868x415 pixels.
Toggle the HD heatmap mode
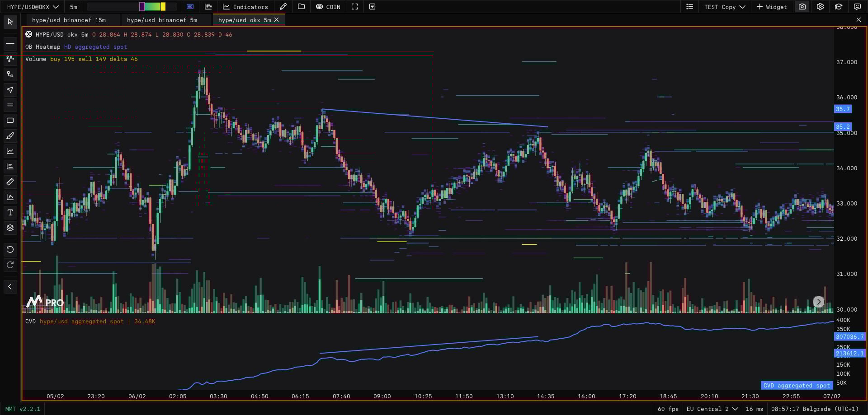pyautogui.click(x=190, y=7)
